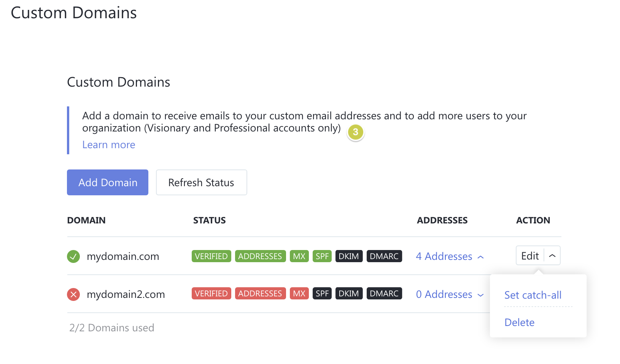Click the DMARC badge for mydomain.com

point(384,256)
